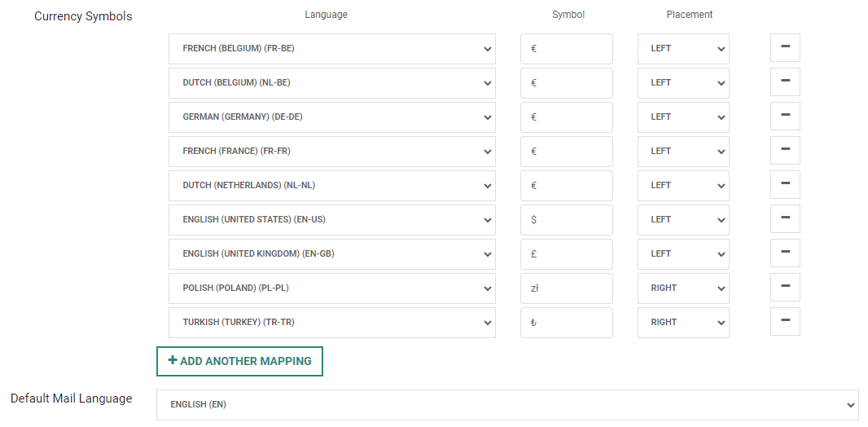Remove the Turkish (Turkey) currency mapping
This screenshot has height=427, width=868.
point(785,322)
